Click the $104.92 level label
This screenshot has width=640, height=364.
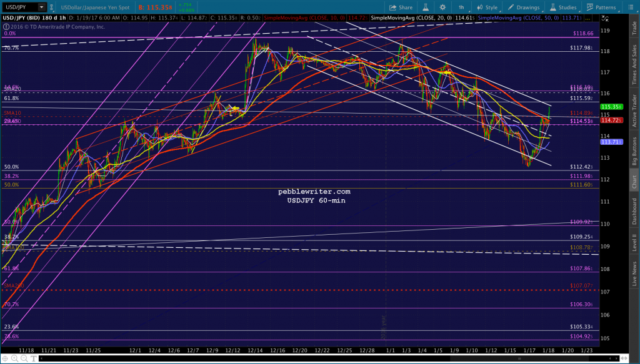pyautogui.click(x=581, y=337)
